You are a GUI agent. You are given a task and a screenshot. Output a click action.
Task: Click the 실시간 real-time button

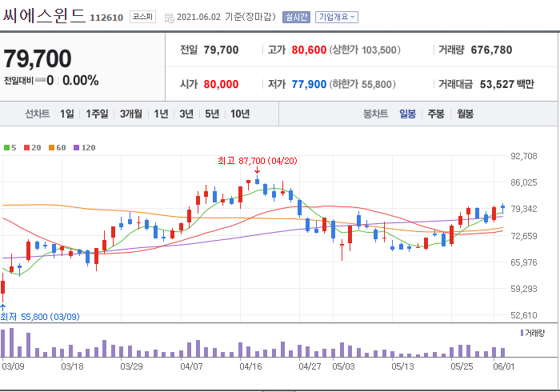(x=296, y=17)
